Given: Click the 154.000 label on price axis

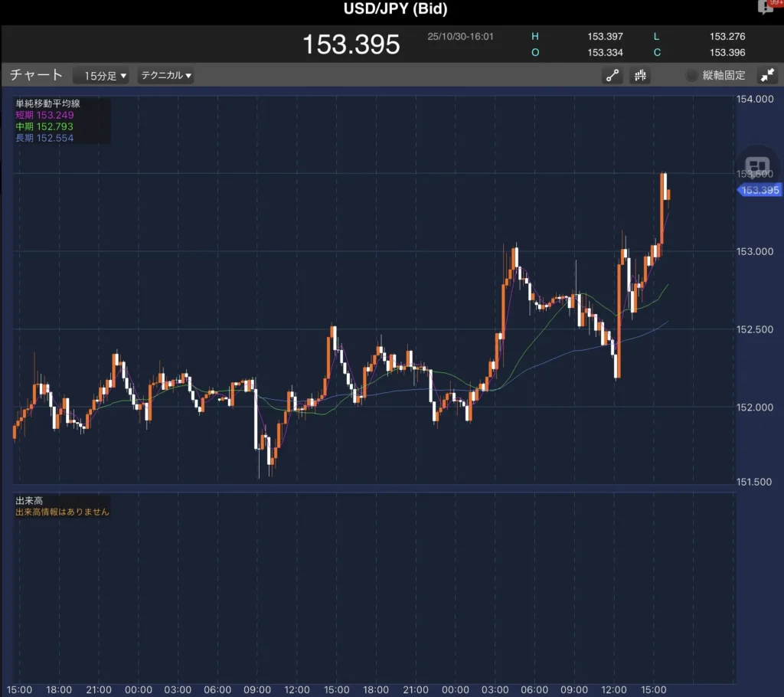Looking at the screenshot, I should [755, 99].
